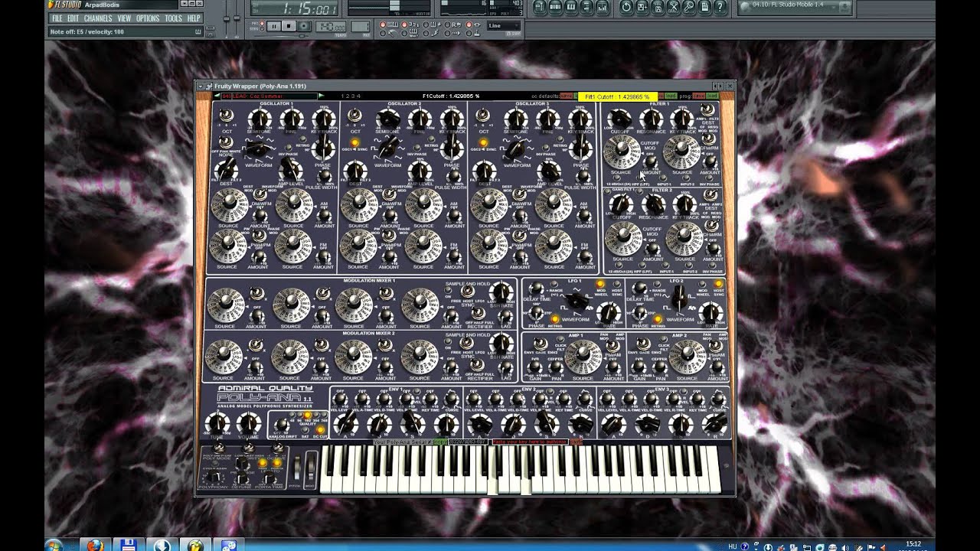Click the master Volume knob

click(248, 423)
